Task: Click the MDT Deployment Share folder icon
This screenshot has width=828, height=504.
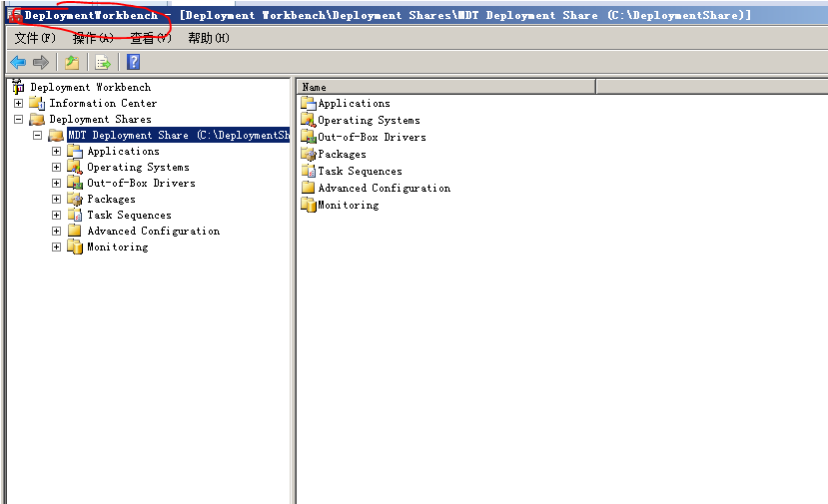Action: 56,135
